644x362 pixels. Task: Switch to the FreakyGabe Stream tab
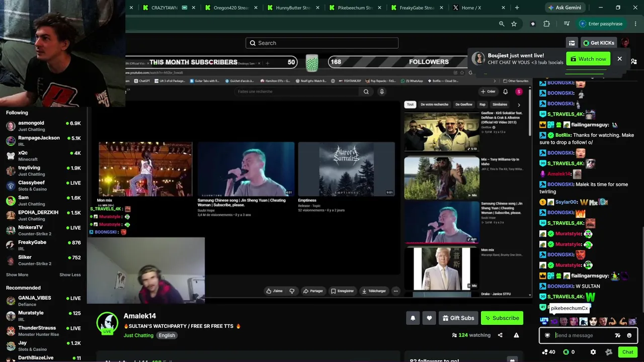click(x=417, y=8)
